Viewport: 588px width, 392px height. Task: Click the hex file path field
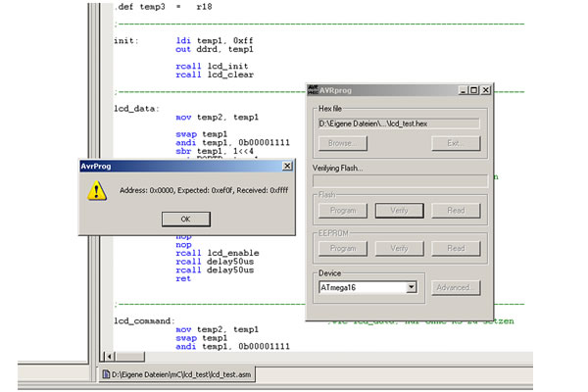[x=399, y=123]
